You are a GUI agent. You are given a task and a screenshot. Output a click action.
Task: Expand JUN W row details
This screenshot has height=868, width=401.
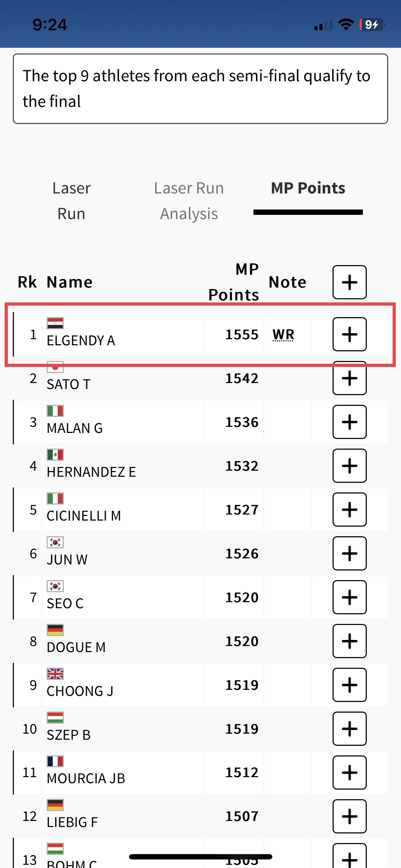click(349, 553)
